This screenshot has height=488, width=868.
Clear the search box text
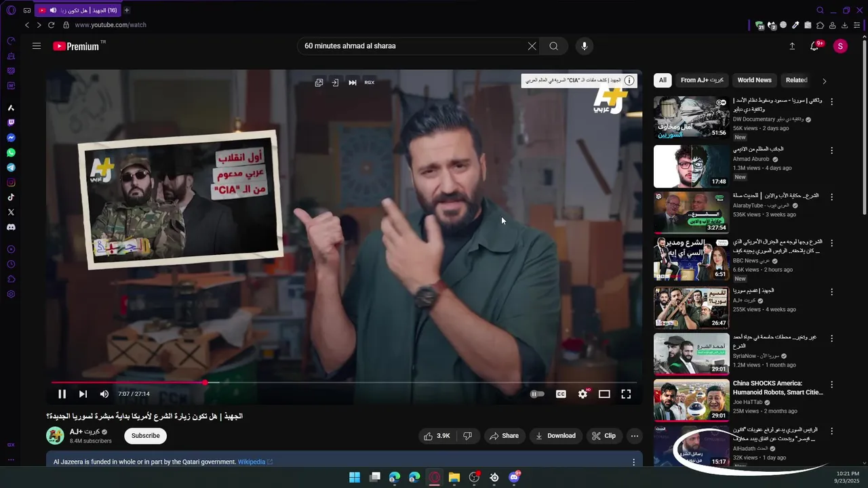[x=532, y=46]
